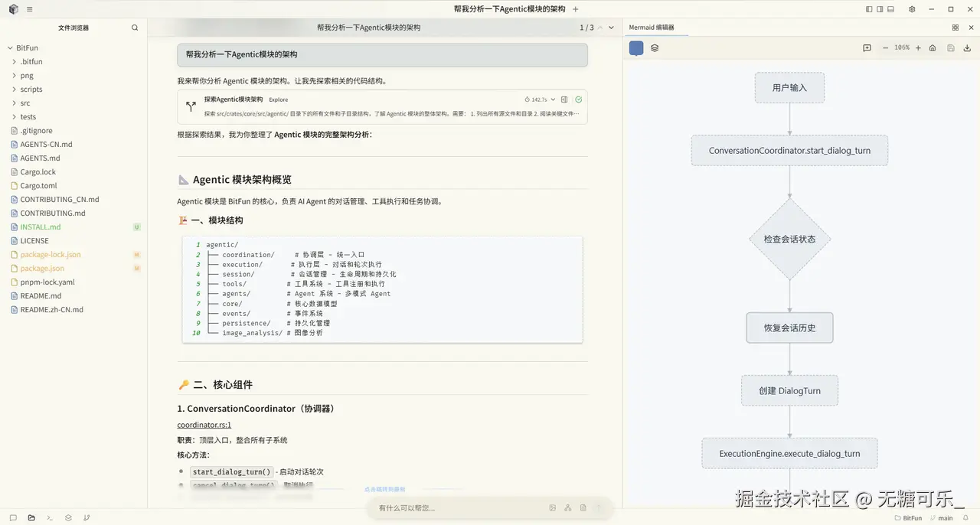Viewport: 980px width, 525px height.
Task: Send the message with the arrow button
Action: 599,508
